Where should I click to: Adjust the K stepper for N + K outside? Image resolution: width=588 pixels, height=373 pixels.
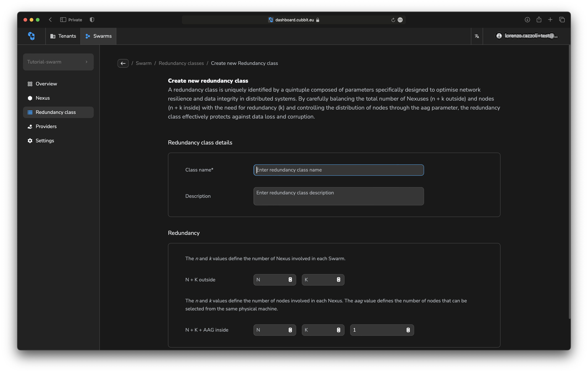[x=338, y=280]
